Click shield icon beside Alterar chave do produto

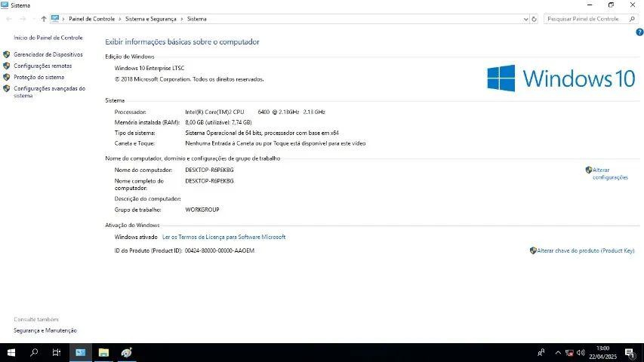click(x=533, y=250)
